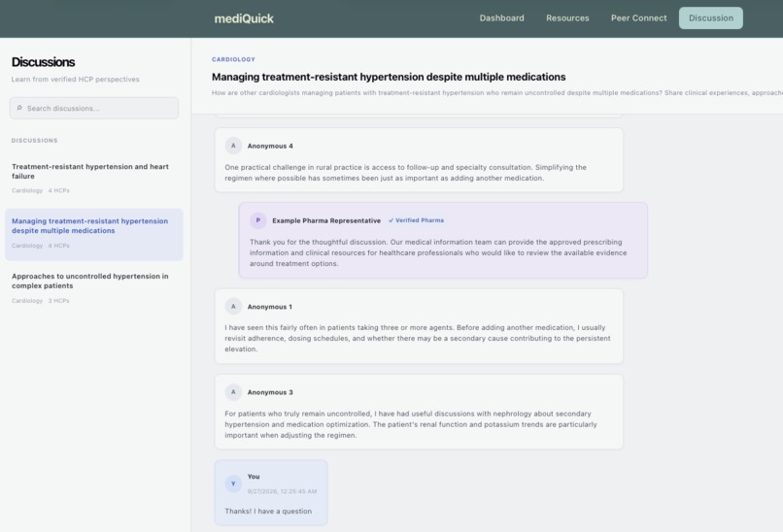The width and height of the screenshot is (783, 532).
Task: Click the Anonymous 4 avatar icon
Action: [233, 146]
